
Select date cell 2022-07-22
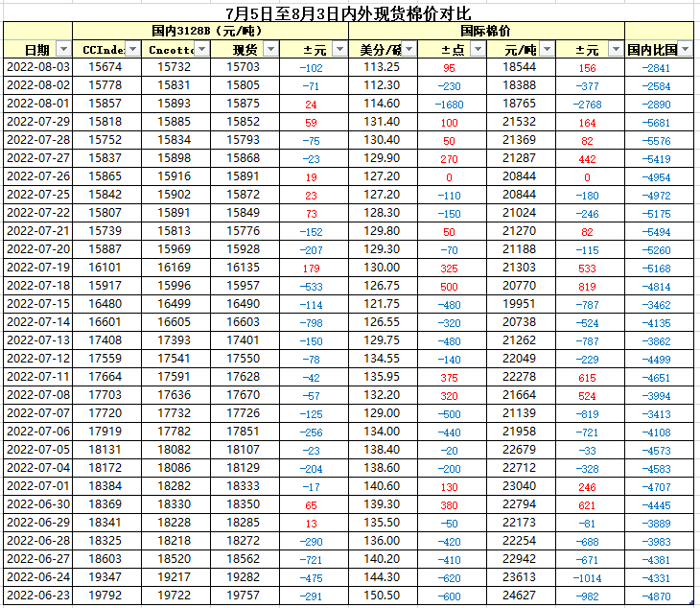point(38,213)
